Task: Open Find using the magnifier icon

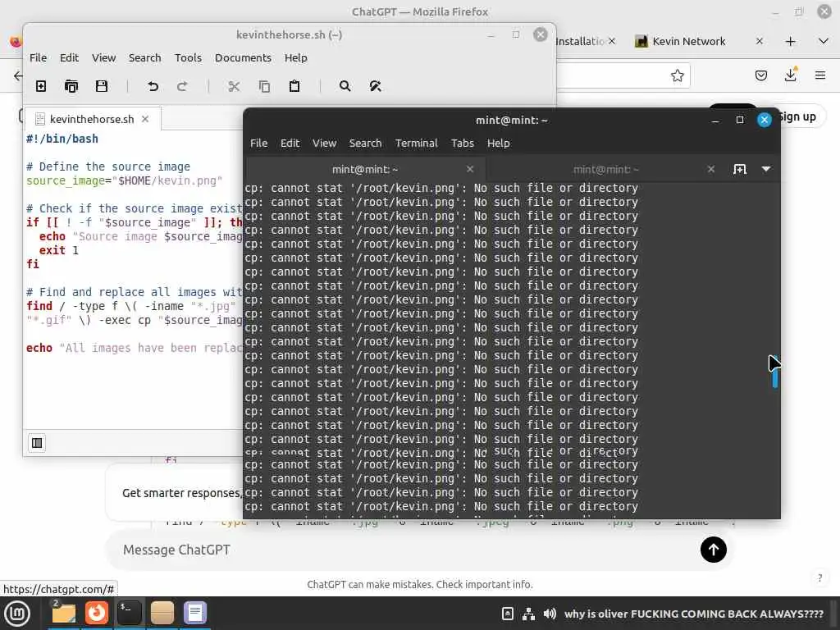Action: [345, 86]
